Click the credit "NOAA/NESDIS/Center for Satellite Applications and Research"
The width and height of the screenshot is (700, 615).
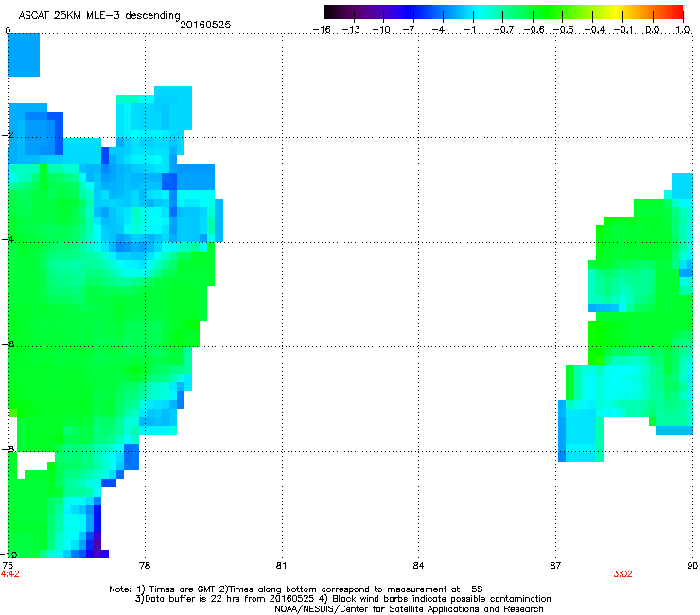[x=409, y=609]
